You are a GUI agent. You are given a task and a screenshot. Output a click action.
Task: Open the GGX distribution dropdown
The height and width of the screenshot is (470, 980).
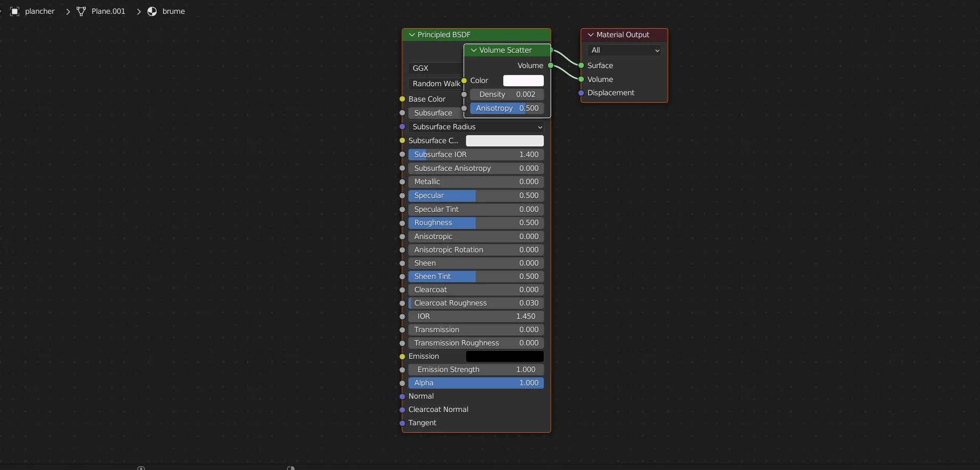pos(434,68)
